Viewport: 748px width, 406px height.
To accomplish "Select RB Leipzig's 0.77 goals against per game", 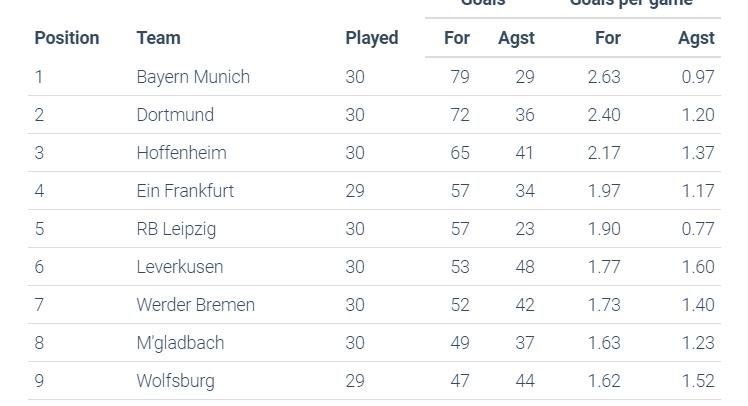I will click(697, 229).
